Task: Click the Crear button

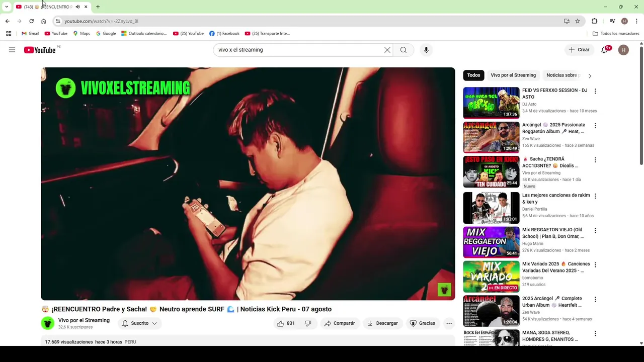Action: (x=579, y=50)
